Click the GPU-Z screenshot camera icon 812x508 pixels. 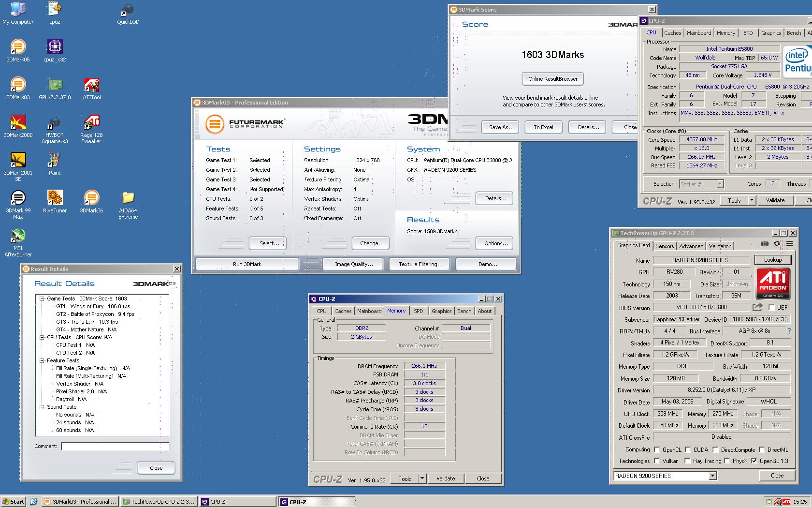coord(764,244)
